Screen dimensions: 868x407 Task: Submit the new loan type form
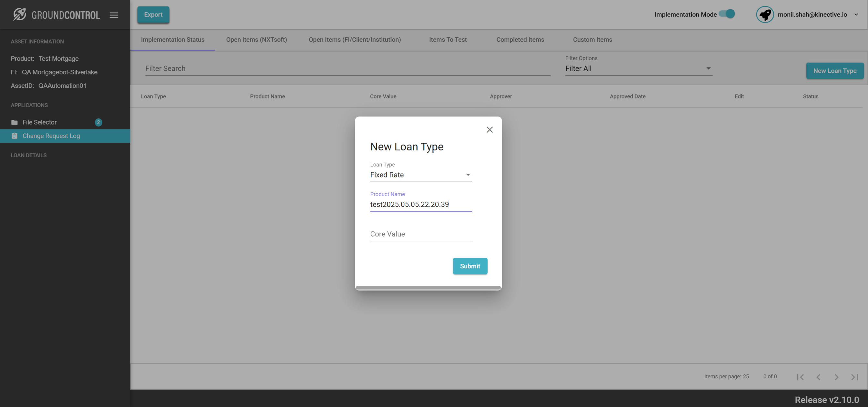click(x=470, y=266)
